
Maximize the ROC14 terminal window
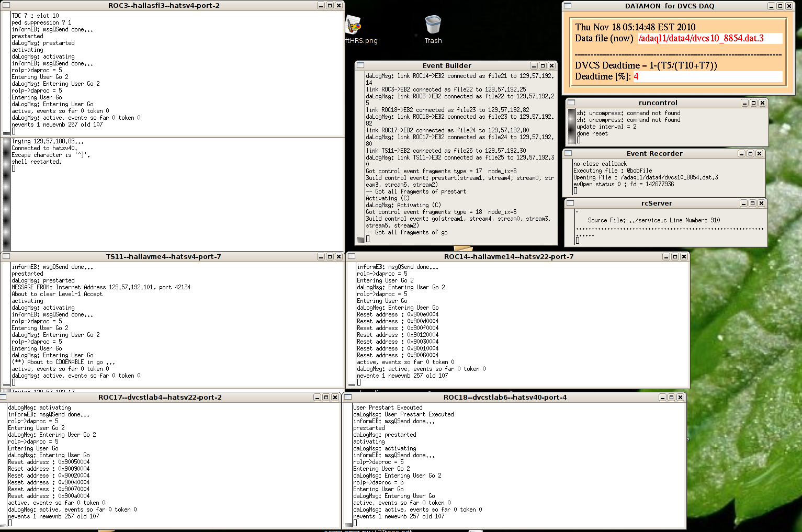pos(675,257)
